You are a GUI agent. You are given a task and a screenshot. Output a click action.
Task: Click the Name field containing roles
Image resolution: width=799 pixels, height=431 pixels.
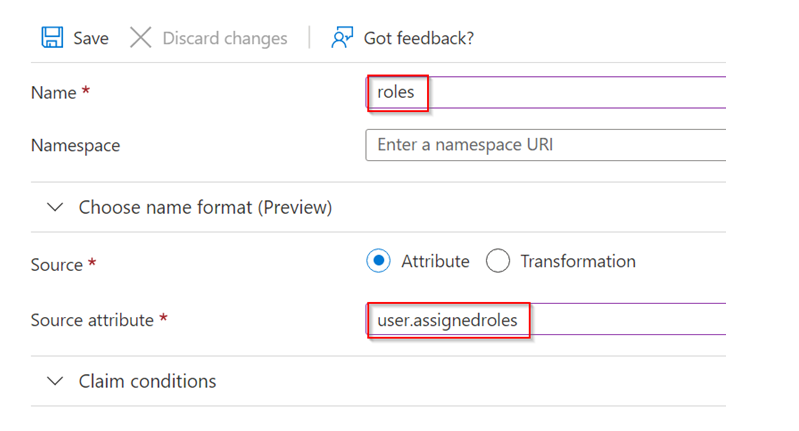click(x=546, y=92)
